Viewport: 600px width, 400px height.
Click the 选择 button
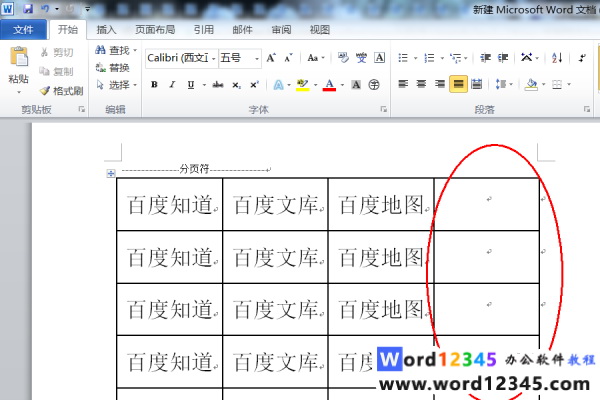[x=116, y=85]
